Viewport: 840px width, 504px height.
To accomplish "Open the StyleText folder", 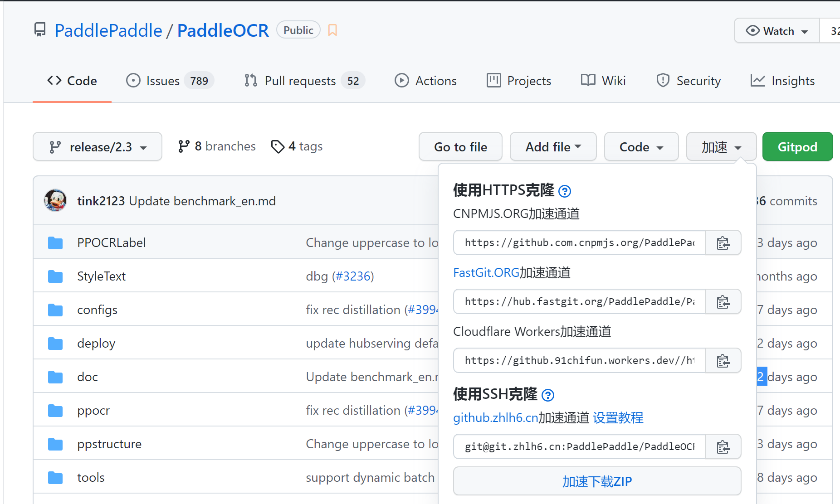I will coord(101,276).
